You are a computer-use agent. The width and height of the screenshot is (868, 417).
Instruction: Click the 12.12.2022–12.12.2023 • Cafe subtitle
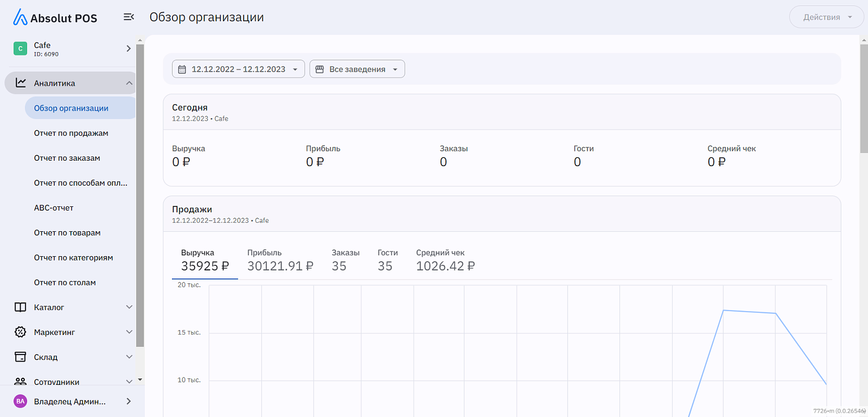click(x=220, y=220)
